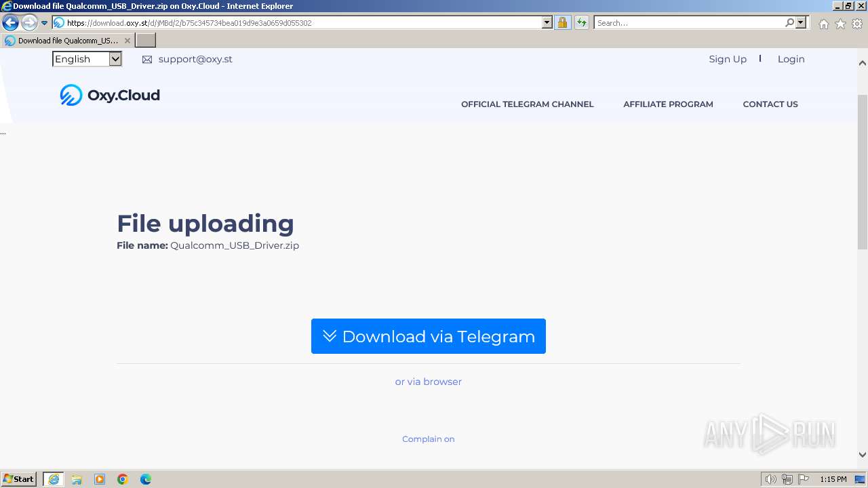Click the file name Qualcomm_USB_Driver.zip text
This screenshot has height=488, width=868.
coord(235,245)
